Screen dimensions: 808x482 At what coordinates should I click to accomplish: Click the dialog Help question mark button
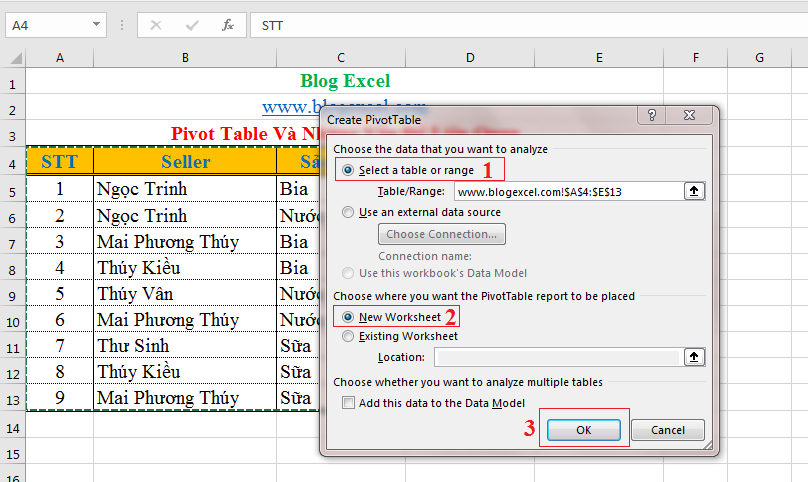(652, 115)
